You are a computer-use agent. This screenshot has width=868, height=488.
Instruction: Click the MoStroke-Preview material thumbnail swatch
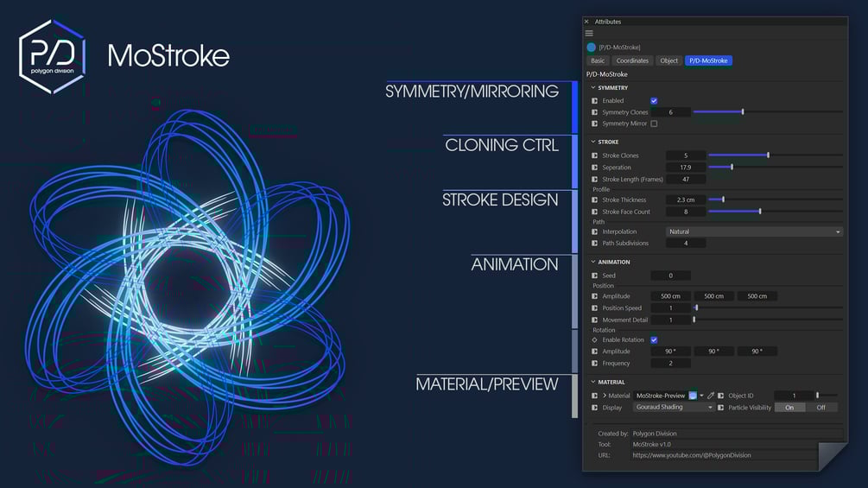(x=693, y=396)
